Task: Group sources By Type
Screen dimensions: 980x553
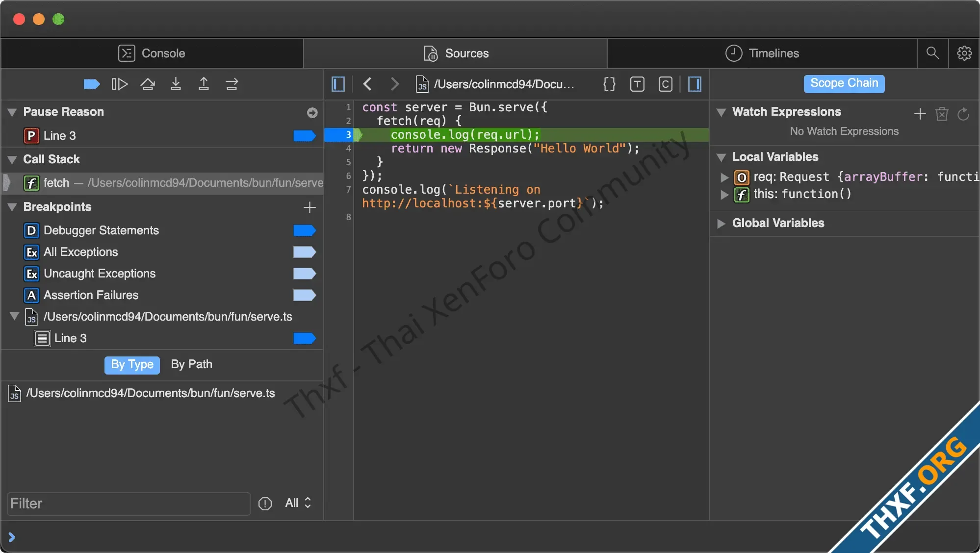Action: point(132,365)
